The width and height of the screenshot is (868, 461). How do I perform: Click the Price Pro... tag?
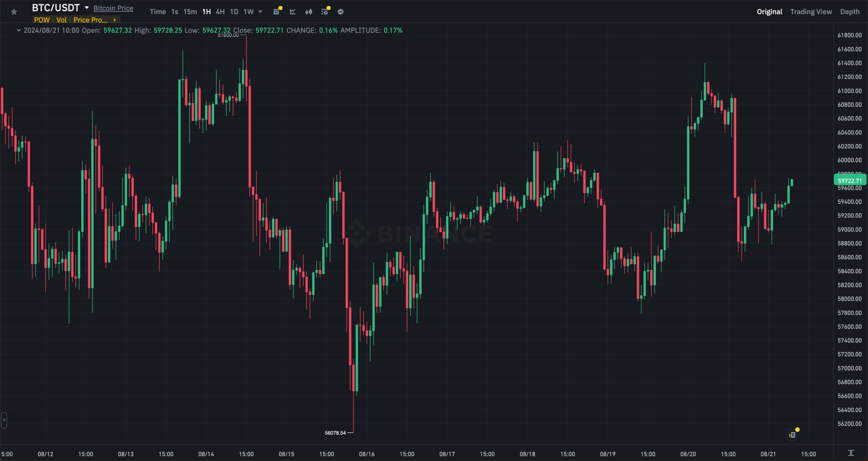(x=90, y=20)
